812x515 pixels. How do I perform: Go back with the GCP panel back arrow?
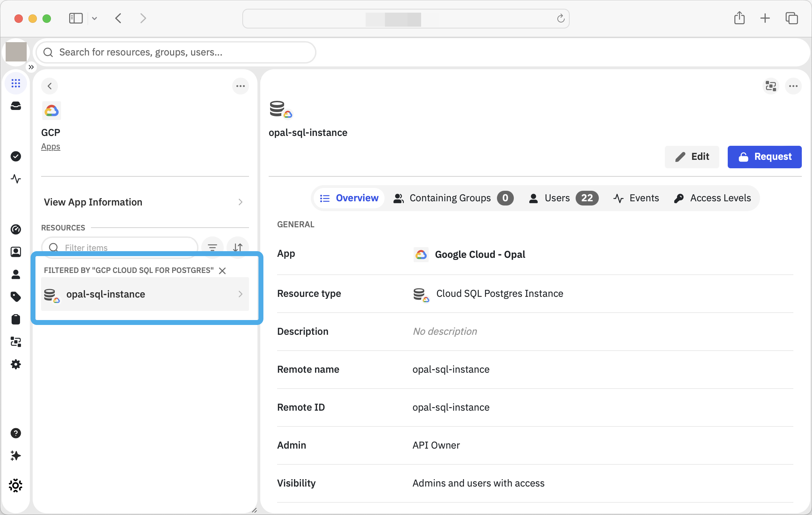50,86
